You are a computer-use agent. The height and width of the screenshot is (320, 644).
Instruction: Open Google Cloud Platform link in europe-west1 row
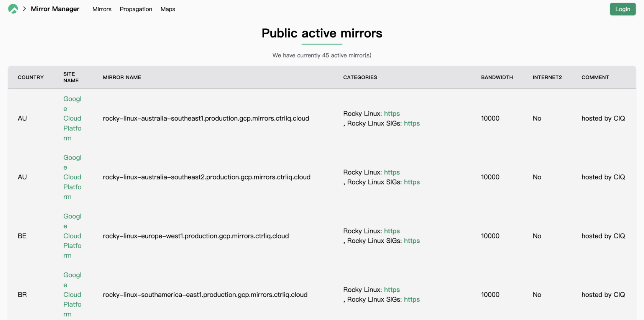coord(72,236)
